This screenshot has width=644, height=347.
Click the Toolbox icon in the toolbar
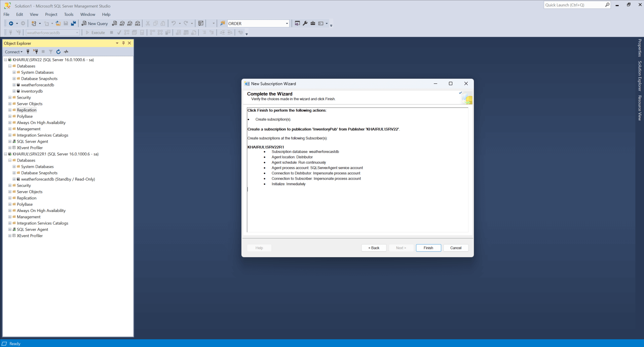point(313,24)
